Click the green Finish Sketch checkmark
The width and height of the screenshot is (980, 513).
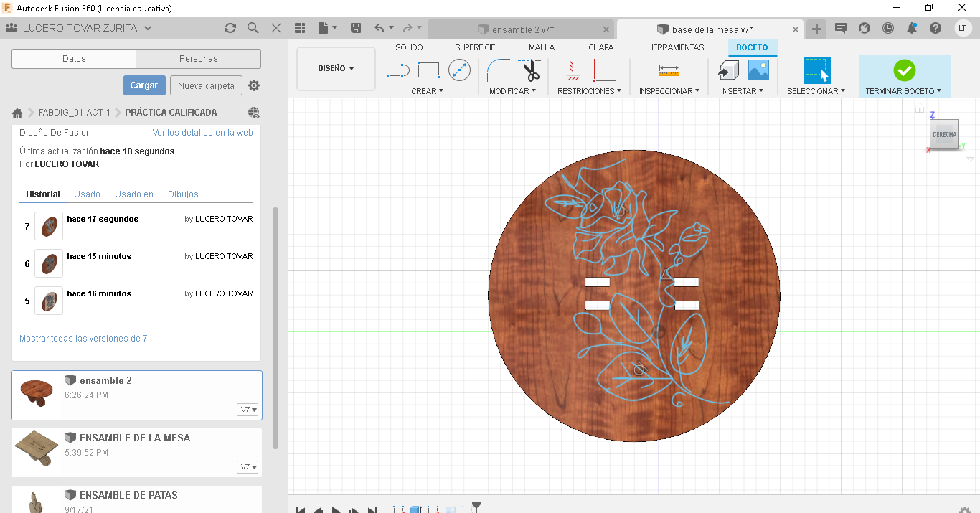point(904,70)
